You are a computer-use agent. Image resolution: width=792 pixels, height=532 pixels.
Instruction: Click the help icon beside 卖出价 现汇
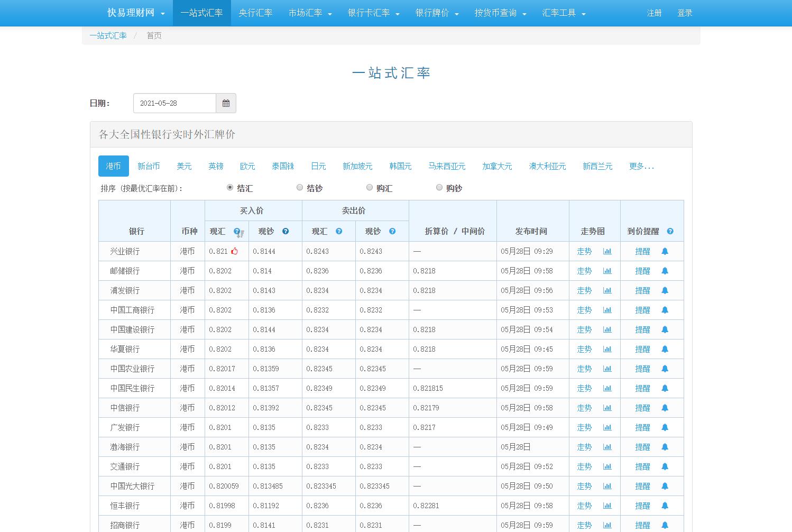339,231
